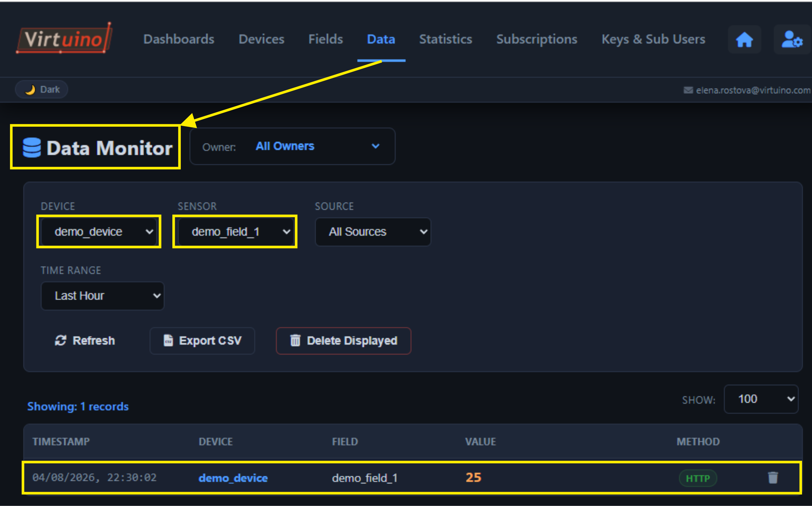Click the database icon beside Data Monitor

(x=32, y=148)
